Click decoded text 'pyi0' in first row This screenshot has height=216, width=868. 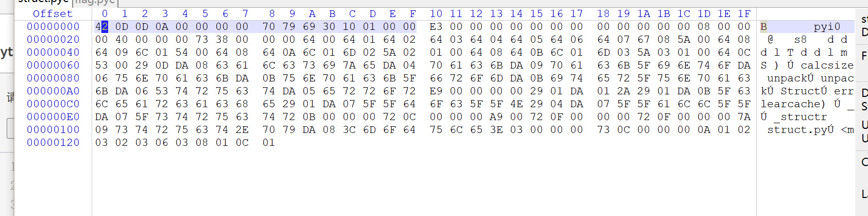point(827,27)
